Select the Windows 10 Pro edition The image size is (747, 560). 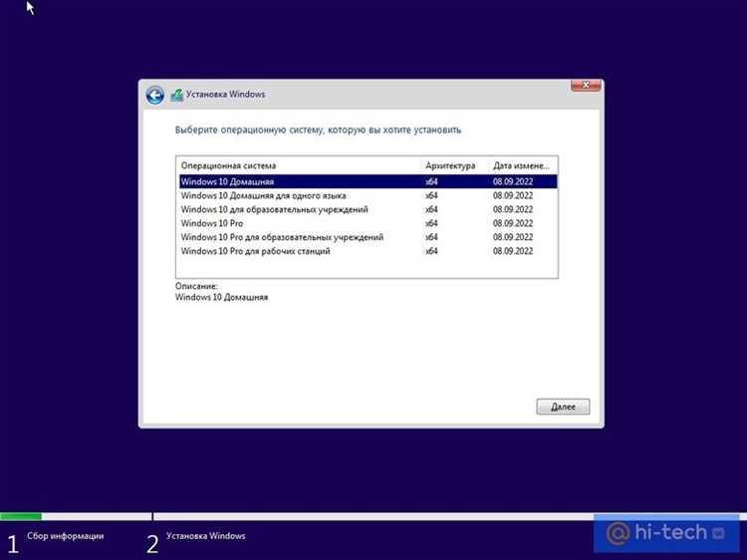coord(368,223)
